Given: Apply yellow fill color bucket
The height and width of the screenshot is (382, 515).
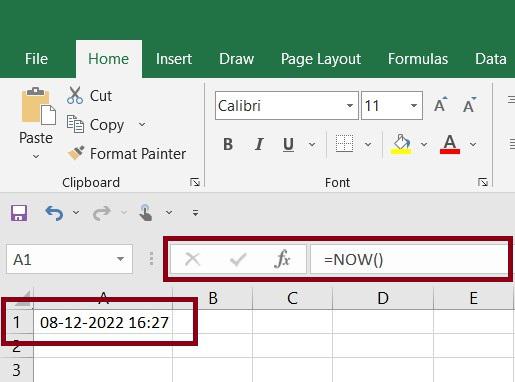Looking at the screenshot, I should (x=401, y=144).
